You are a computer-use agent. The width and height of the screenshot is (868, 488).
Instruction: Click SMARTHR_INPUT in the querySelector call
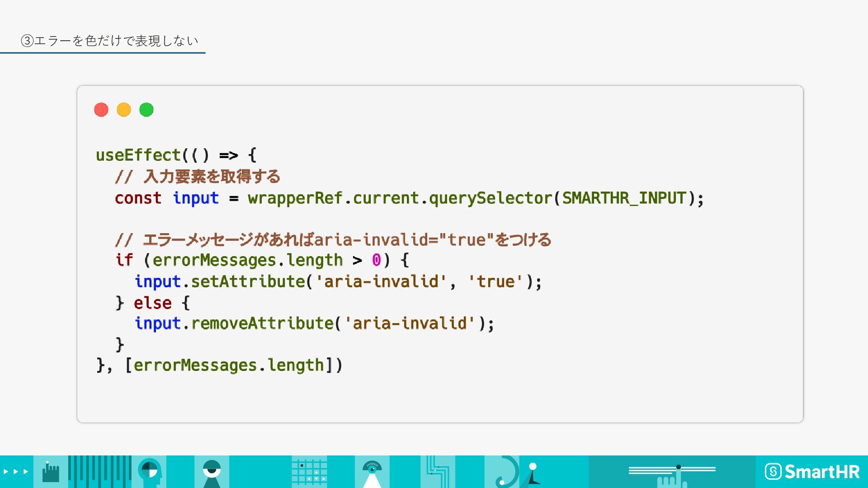624,198
